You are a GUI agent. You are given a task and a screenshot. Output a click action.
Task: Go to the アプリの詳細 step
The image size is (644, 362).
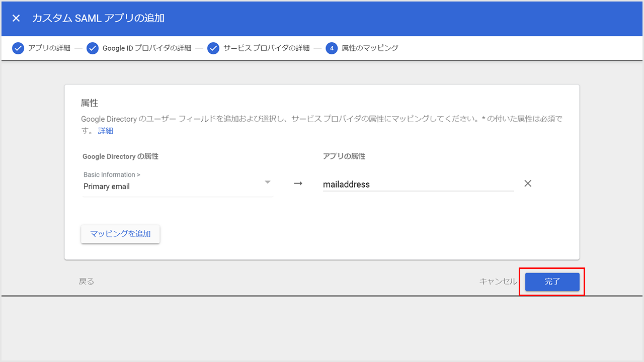49,48
